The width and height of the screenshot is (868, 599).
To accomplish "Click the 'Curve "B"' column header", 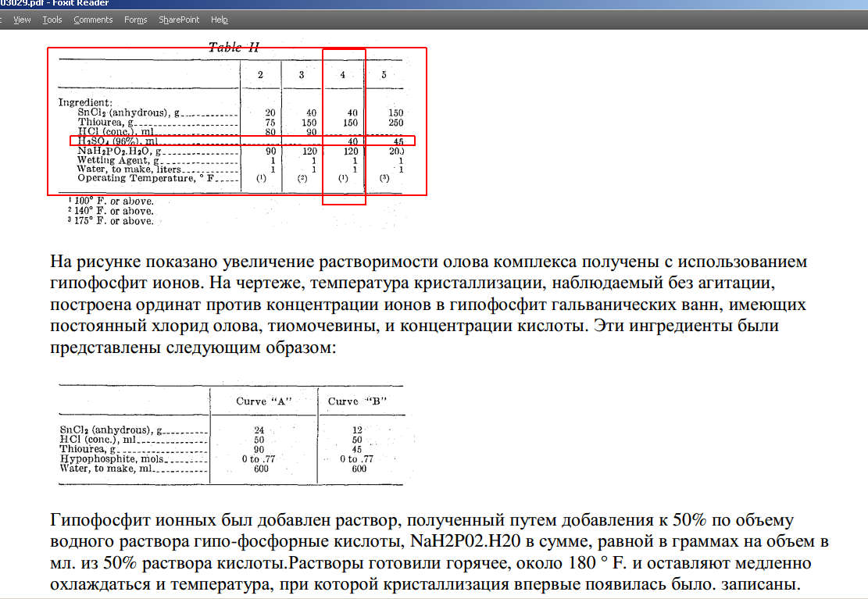I will pos(357,401).
